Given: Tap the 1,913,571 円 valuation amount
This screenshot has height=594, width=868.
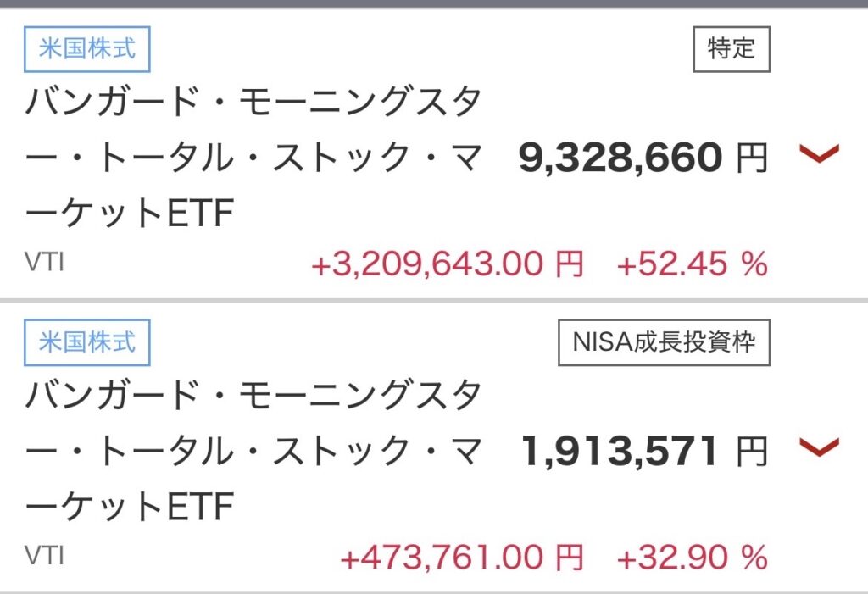Looking at the screenshot, I should (645, 451).
